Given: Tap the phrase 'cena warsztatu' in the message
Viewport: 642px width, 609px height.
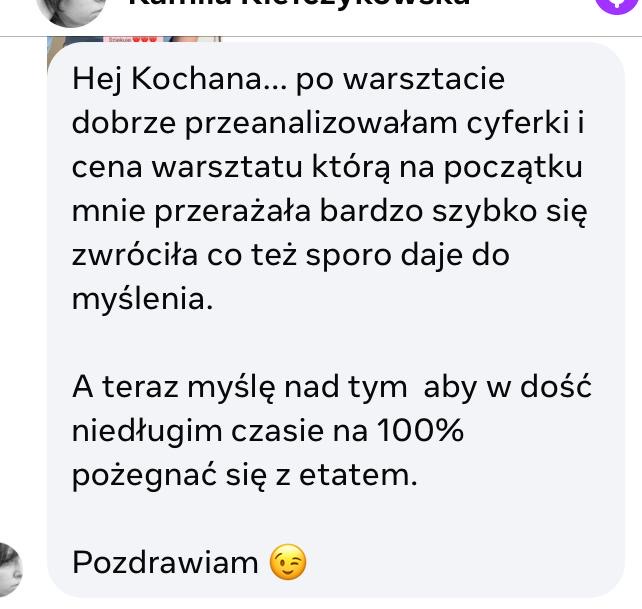Looking at the screenshot, I should [x=187, y=167].
